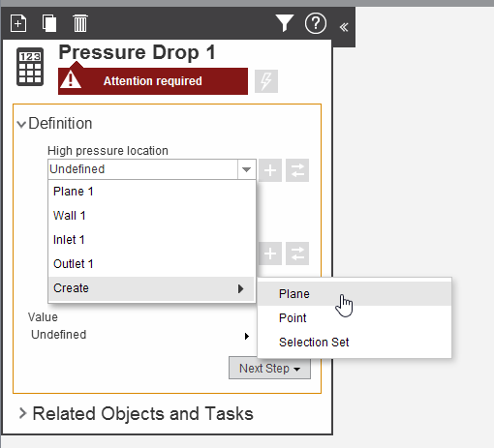
Task: Open the help question mark icon
Action: pyautogui.click(x=316, y=23)
